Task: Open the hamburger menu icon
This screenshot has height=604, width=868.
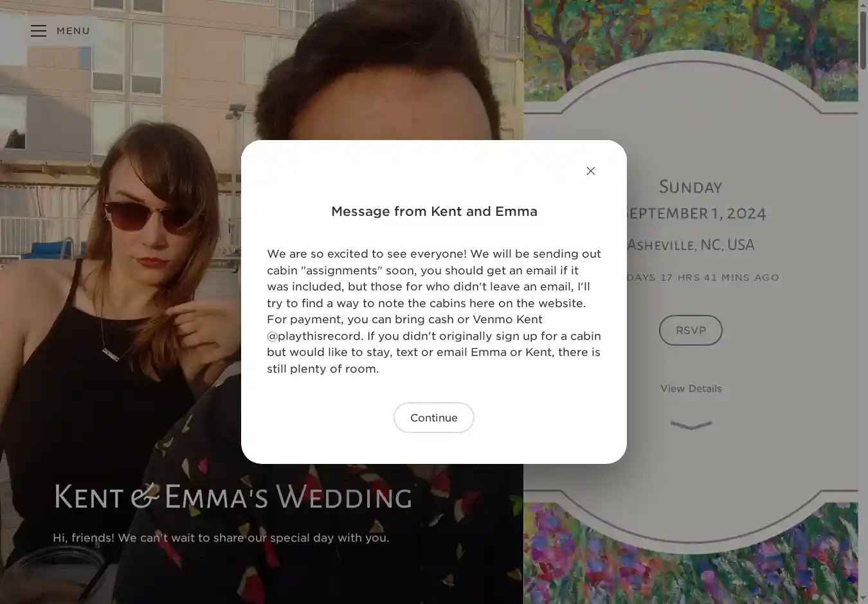Action: coord(39,31)
